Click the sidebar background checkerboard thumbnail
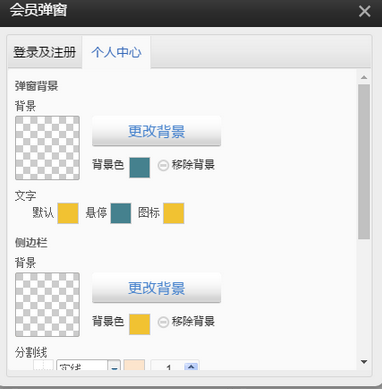This screenshot has height=389, width=382. (x=47, y=304)
